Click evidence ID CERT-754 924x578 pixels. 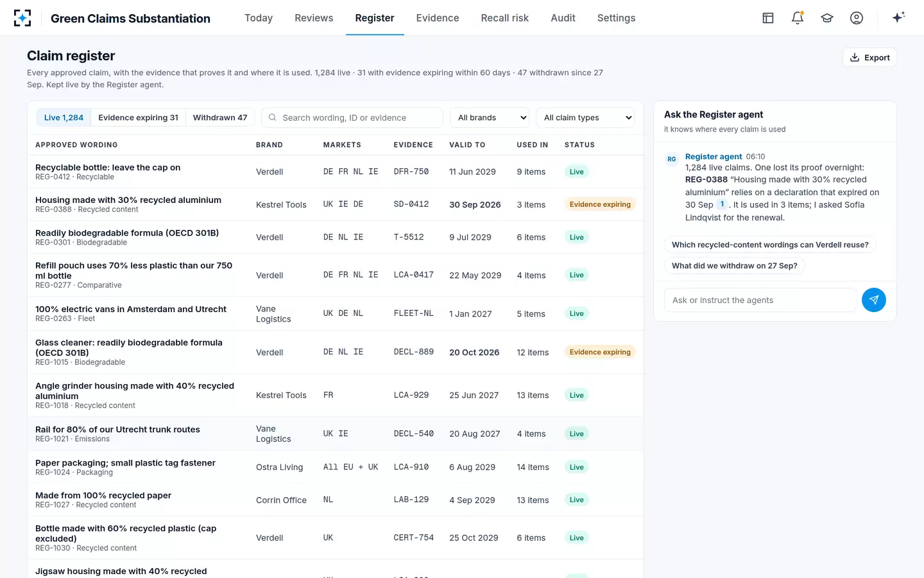(x=414, y=538)
